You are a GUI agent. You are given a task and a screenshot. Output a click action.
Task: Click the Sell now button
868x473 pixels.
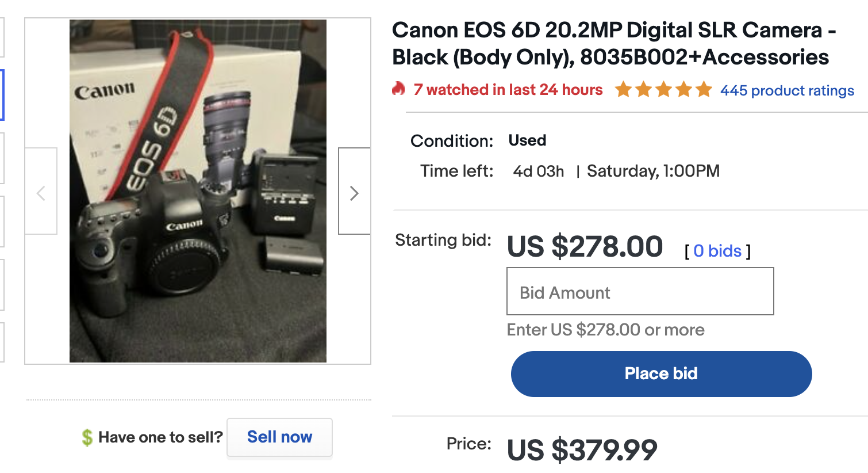(279, 437)
